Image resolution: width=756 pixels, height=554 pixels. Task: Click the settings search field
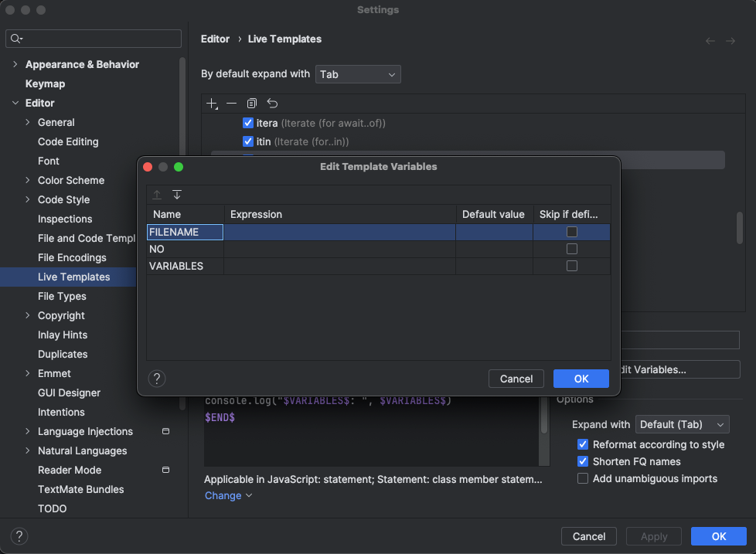pos(94,39)
